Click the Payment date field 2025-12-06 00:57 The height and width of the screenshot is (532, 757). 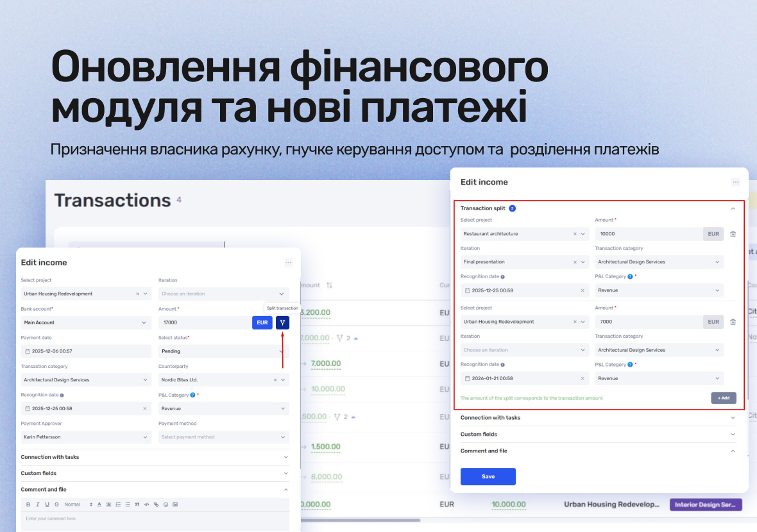click(x=86, y=351)
